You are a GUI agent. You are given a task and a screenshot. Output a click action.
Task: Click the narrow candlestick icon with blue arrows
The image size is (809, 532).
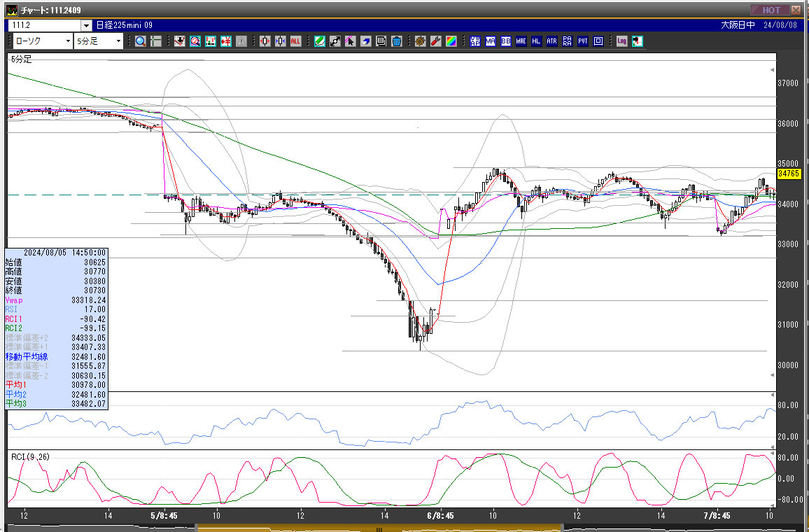[280, 41]
